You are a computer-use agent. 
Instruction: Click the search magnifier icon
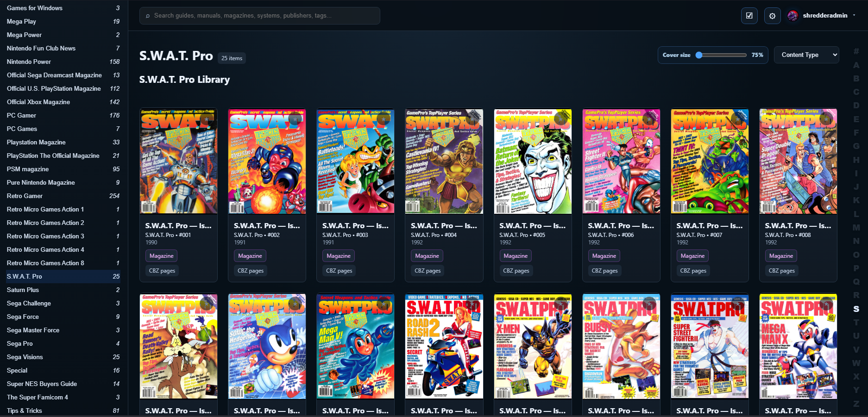[x=148, y=16]
